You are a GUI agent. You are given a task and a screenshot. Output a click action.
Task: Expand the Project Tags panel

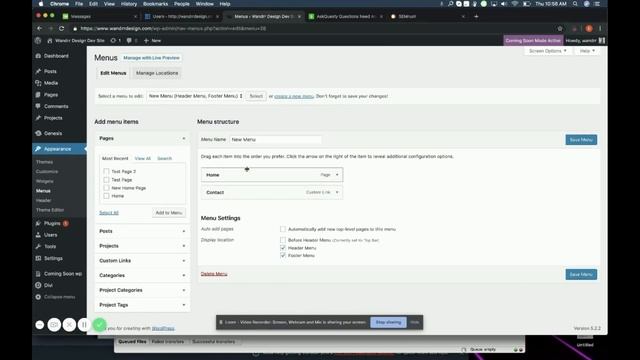click(x=184, y=305)
